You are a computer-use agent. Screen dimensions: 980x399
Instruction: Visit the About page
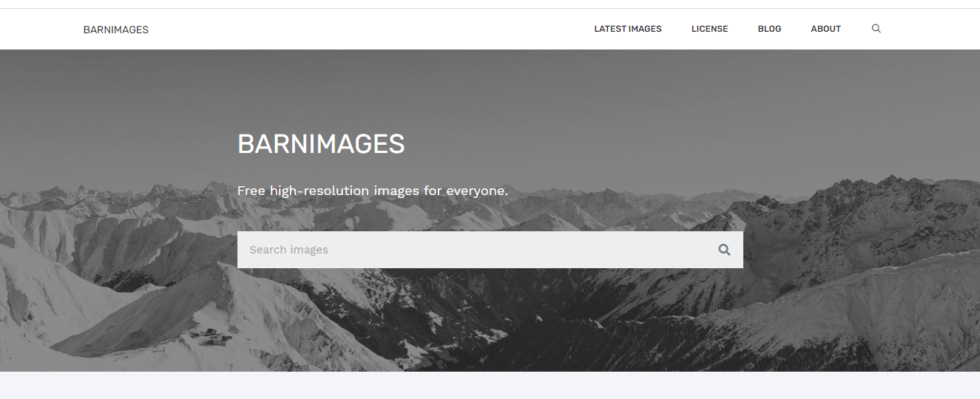coord(826,29)
